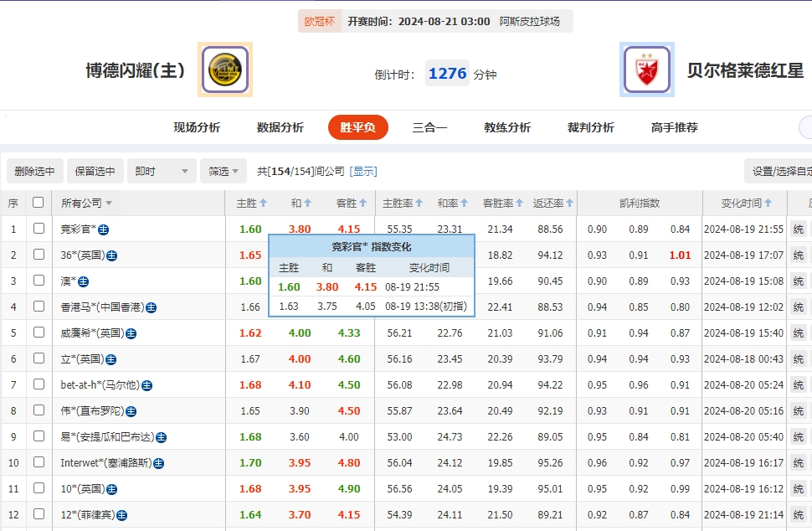Image resolution: width=812 pixels, height=531 pixels.
Task: Open 统 statistics icon for the first row
Action: (x=798, y=229)
